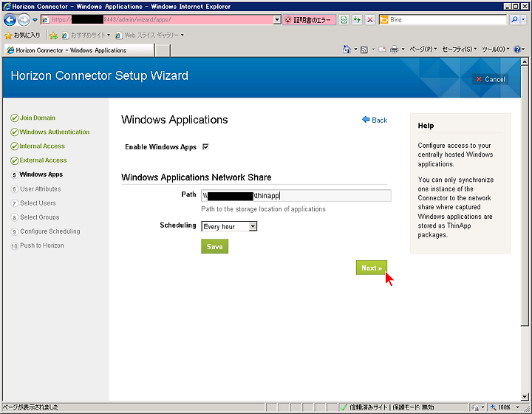Screen dimensions: 532x414
Task: Click the browser Forward arrow button
Action: point(24,20)
